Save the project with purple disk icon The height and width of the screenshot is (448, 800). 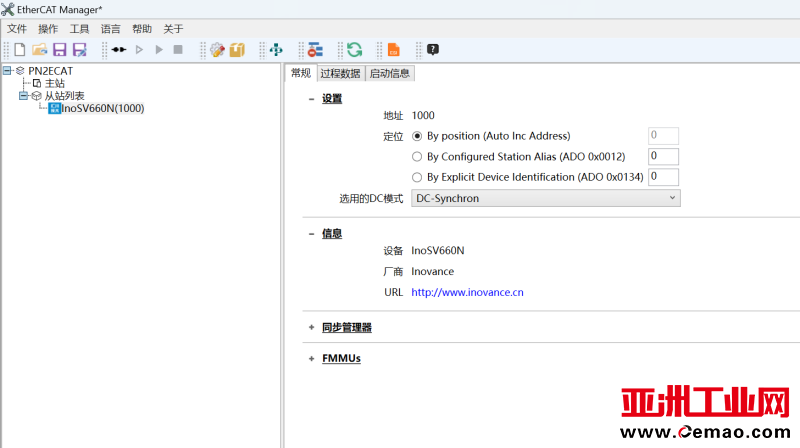(60, 49)
